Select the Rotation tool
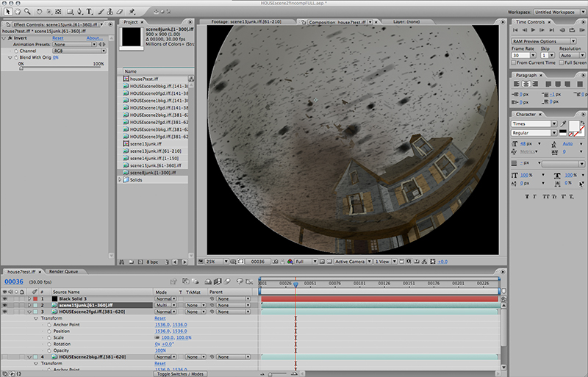Screen dimensions: 588x377 (x=39, y=12)
